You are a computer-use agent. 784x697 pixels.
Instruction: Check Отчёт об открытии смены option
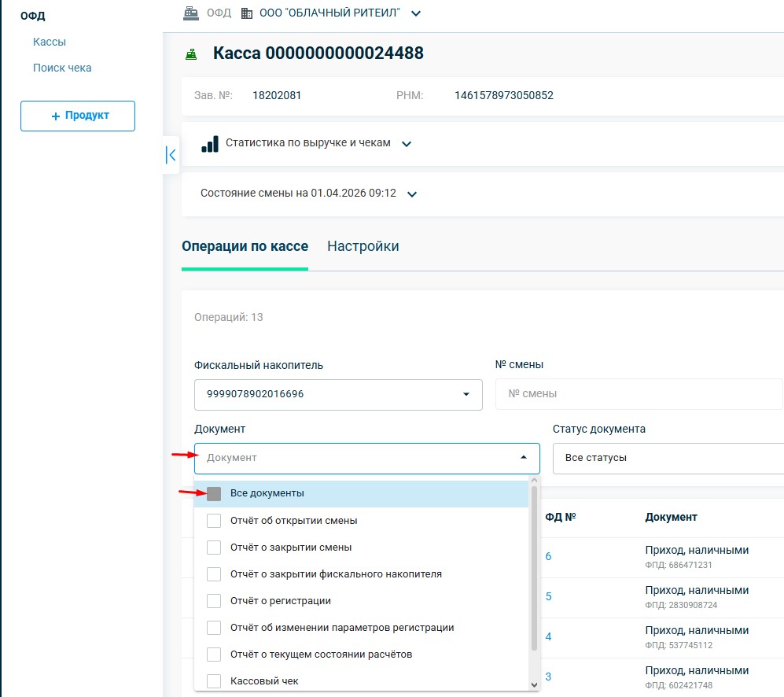pos(214,521)
